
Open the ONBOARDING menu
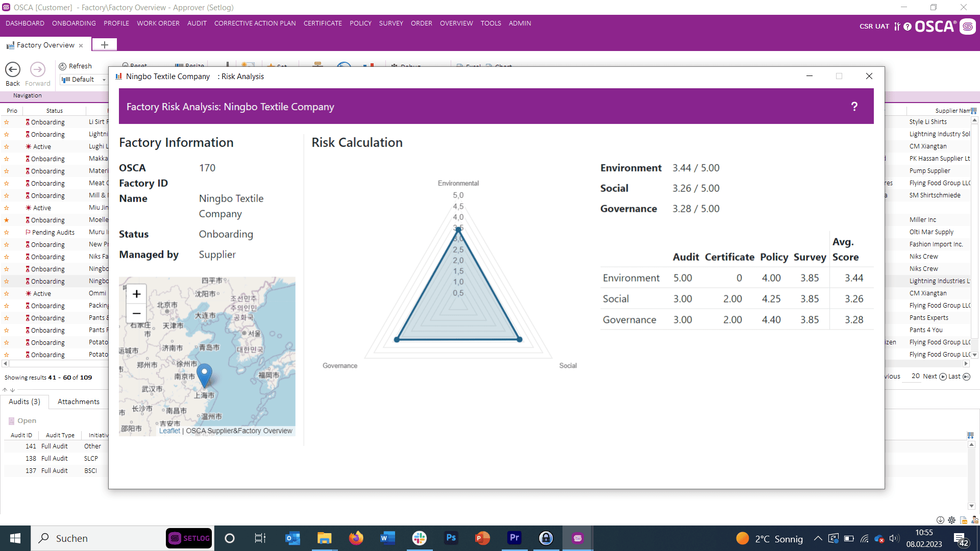pos(74,23)
